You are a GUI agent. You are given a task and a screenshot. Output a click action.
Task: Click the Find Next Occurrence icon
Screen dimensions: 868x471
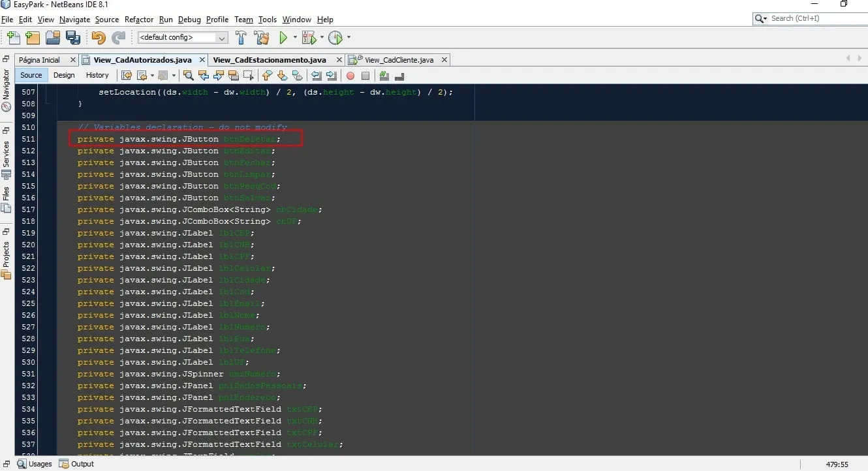218,76
